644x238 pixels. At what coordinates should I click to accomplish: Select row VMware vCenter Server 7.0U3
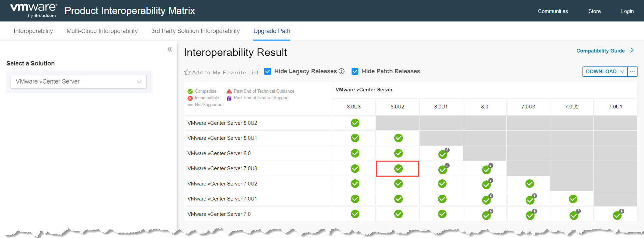coord(222,168)
